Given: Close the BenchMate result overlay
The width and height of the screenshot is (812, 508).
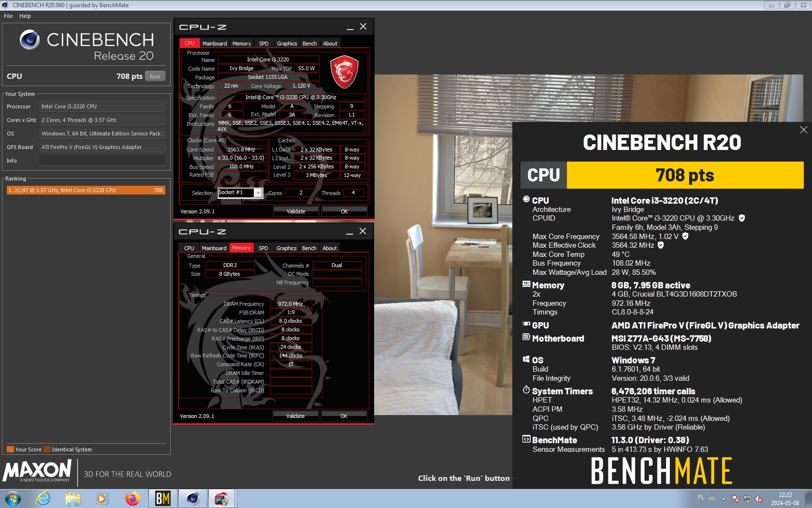Looking at the screenshot, I should coord(803,130).
